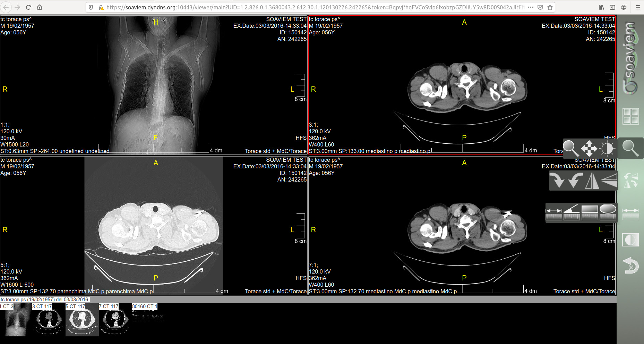This screenshot has width=644, height=344.
Task: Click the 'W1500 L20' window level text
Action: tap(15, 144)
